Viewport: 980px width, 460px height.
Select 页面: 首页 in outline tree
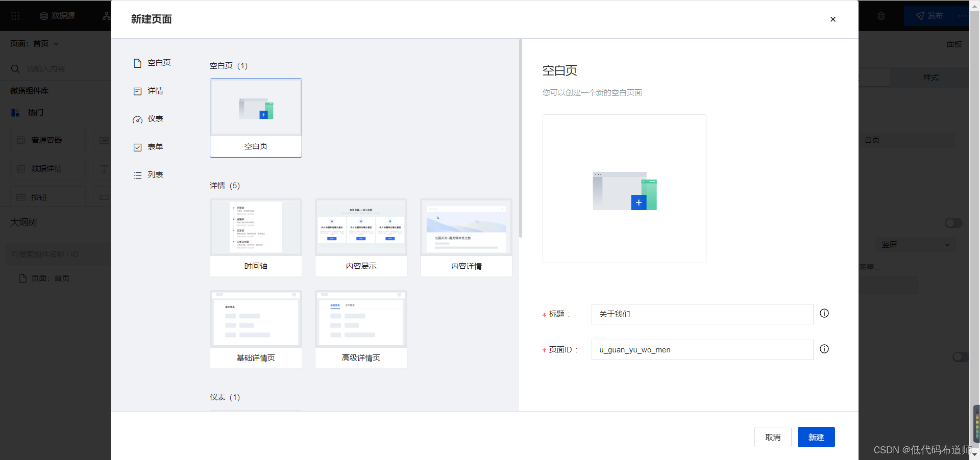44,278
